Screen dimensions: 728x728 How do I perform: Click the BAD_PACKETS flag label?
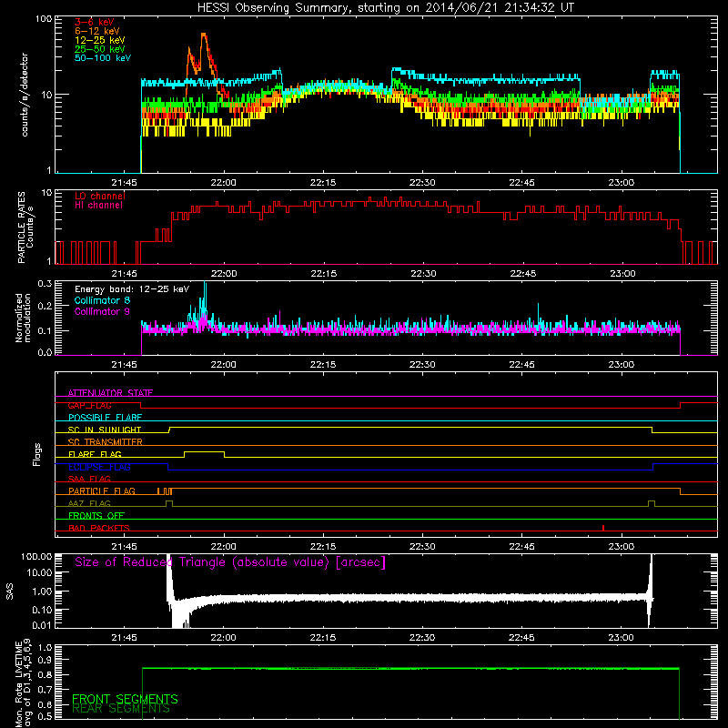[99, 529]
